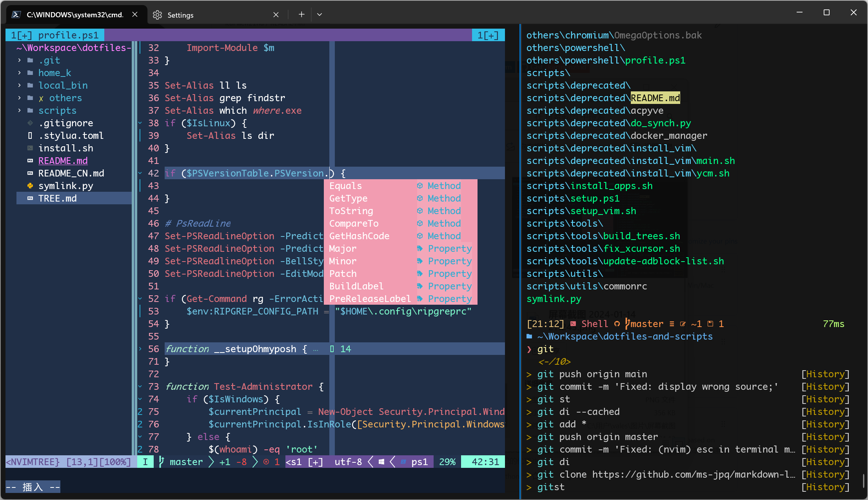Click the Property icon beside Major
Viewport: 868px width, 500px height.
click(x=420, y=249)
